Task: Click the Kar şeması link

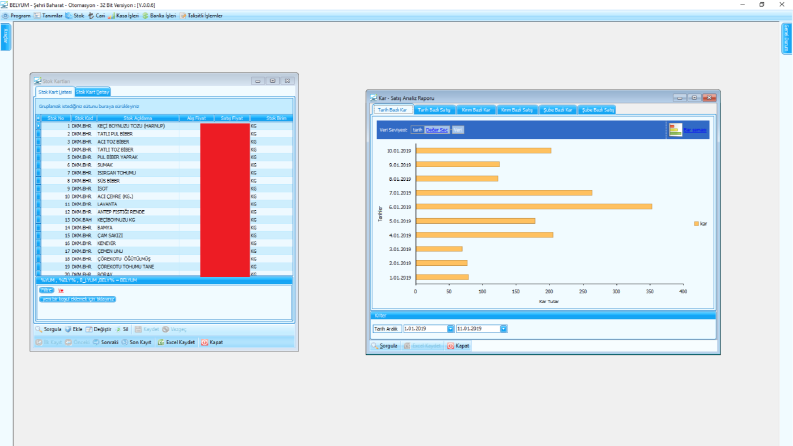Action: click(695, 130)
